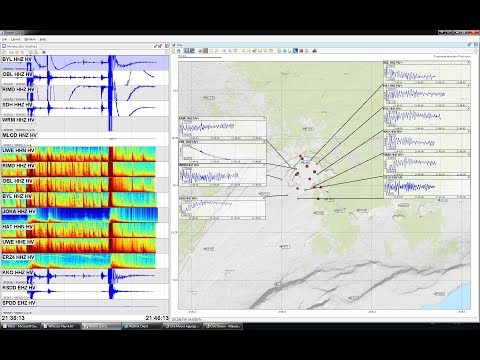Click the rightmost red station marker on the map
This screenshot has width=480, height=360.
321,187
